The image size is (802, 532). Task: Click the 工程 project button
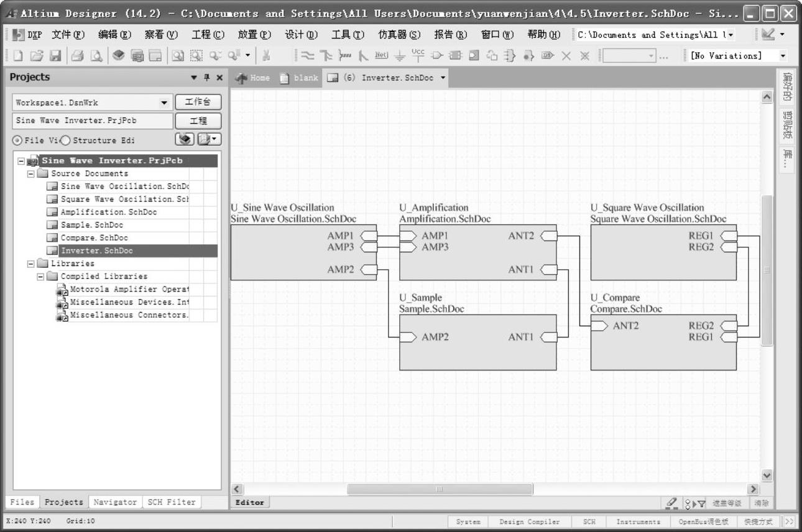(x=198, y=121)
